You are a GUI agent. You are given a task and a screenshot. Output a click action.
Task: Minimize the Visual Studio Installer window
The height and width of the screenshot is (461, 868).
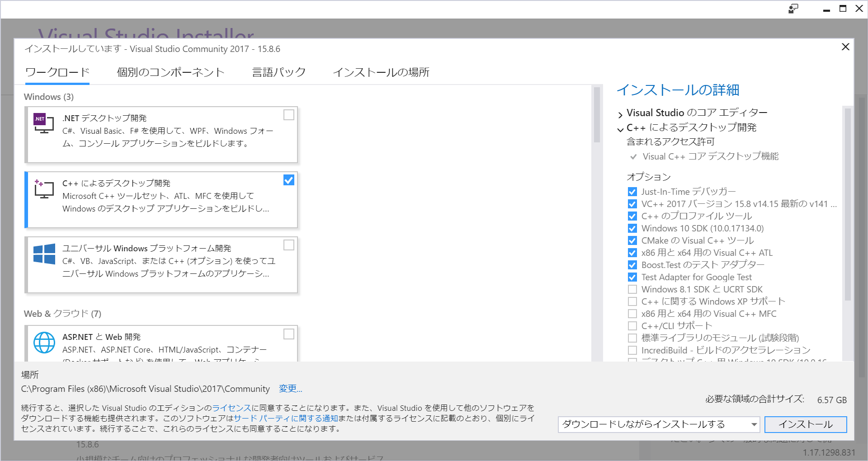(826, 9)
